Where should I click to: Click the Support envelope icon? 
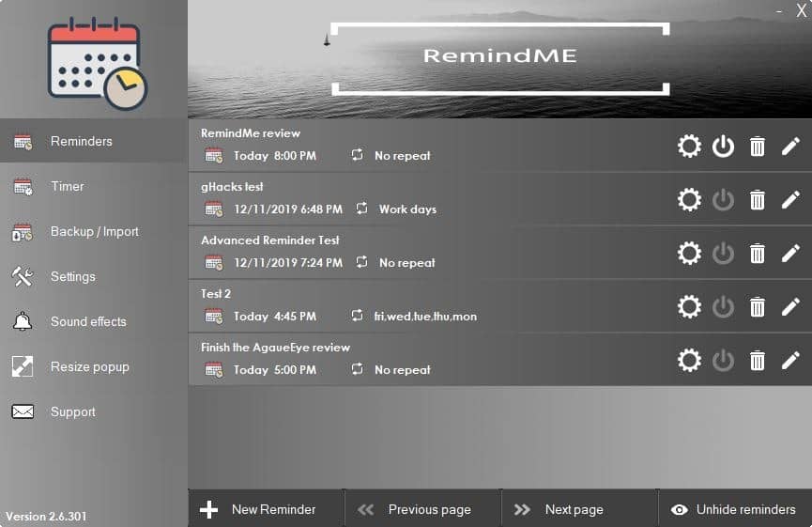point(23,412)
